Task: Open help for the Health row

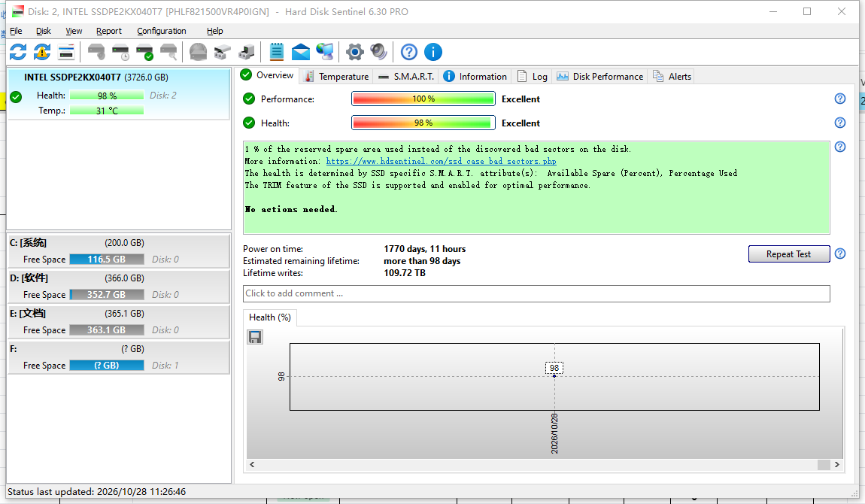Action: [x=839, y=123]
